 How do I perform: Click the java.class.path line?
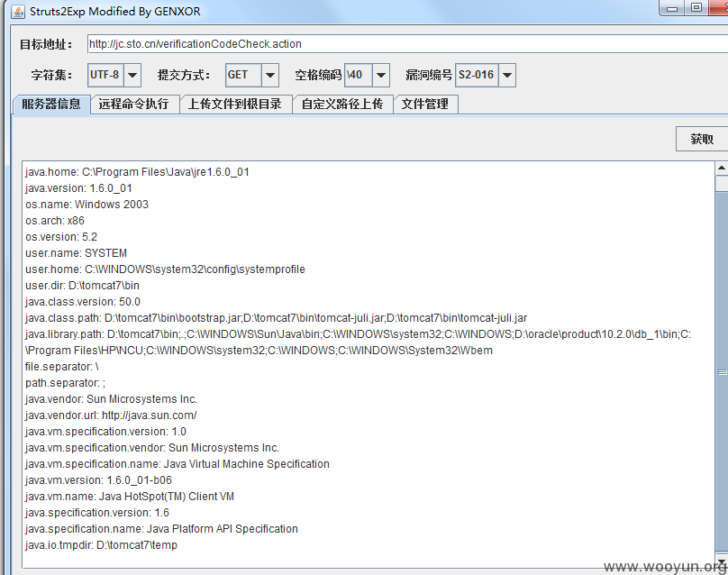276,319
